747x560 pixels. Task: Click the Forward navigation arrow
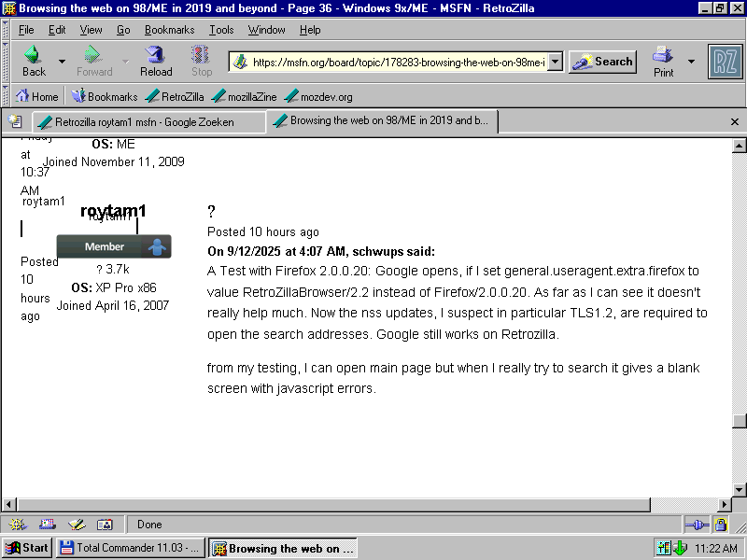tap(94, 61)
